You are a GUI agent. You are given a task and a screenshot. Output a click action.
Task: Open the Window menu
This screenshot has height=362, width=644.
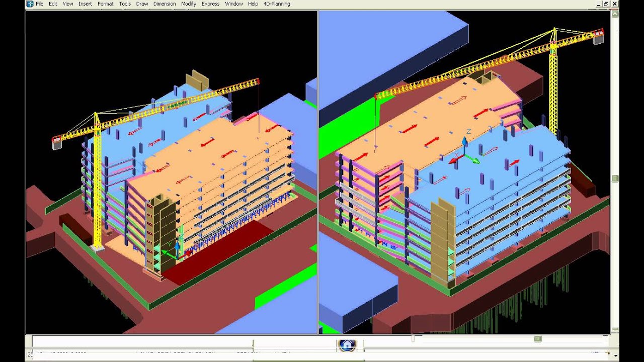pyautogui.click(x=234, y=4)
